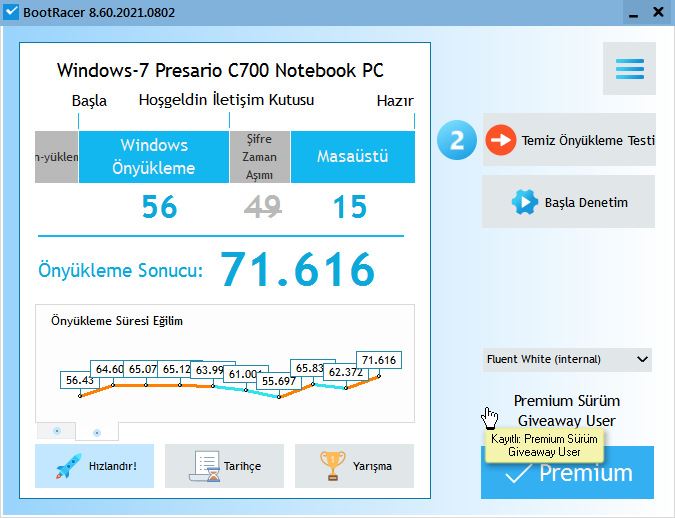Click chart data label 65.07

141,369
